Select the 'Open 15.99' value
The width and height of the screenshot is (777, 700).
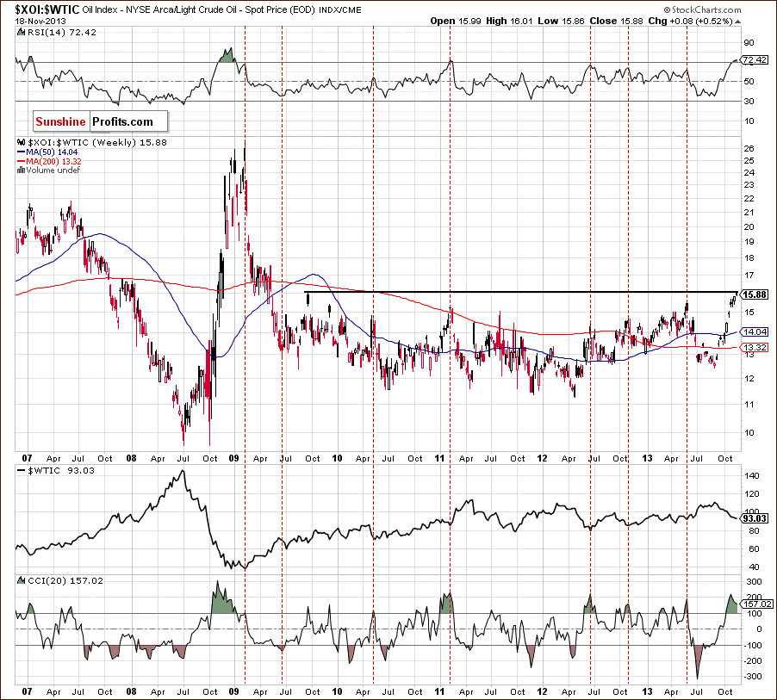click(455, 22)
